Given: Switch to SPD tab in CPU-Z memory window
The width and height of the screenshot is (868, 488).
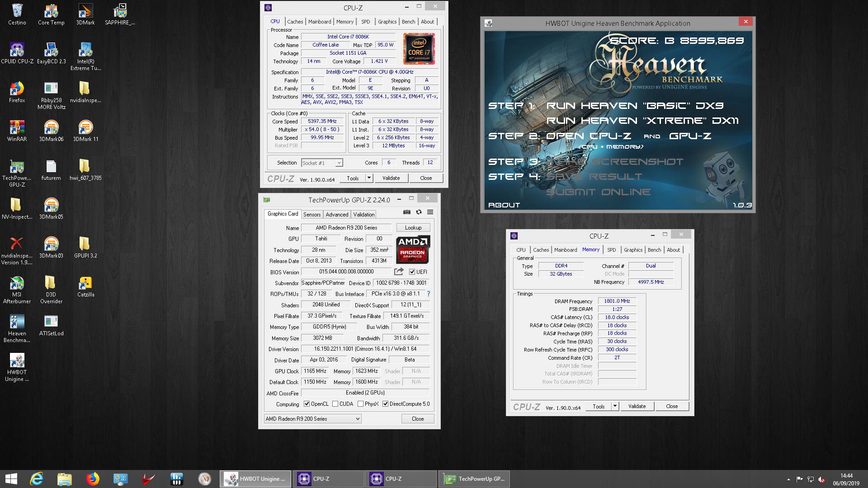Looking at the screenshot, I should tap(611, 250).
